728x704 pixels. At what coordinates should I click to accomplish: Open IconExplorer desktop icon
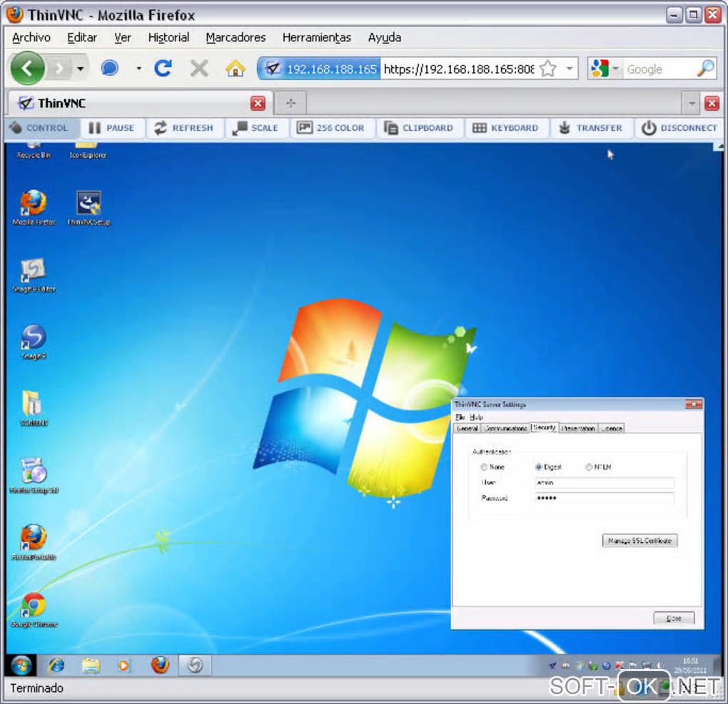88,151
